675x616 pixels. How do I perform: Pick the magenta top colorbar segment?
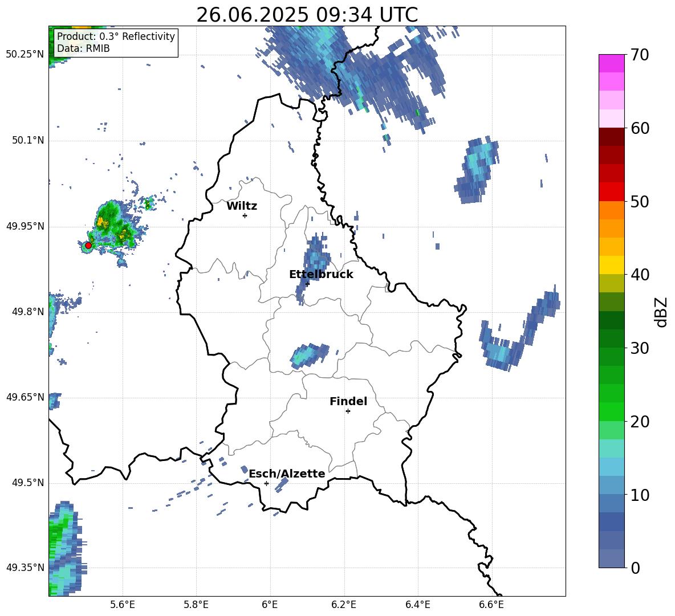pos(611,63)
